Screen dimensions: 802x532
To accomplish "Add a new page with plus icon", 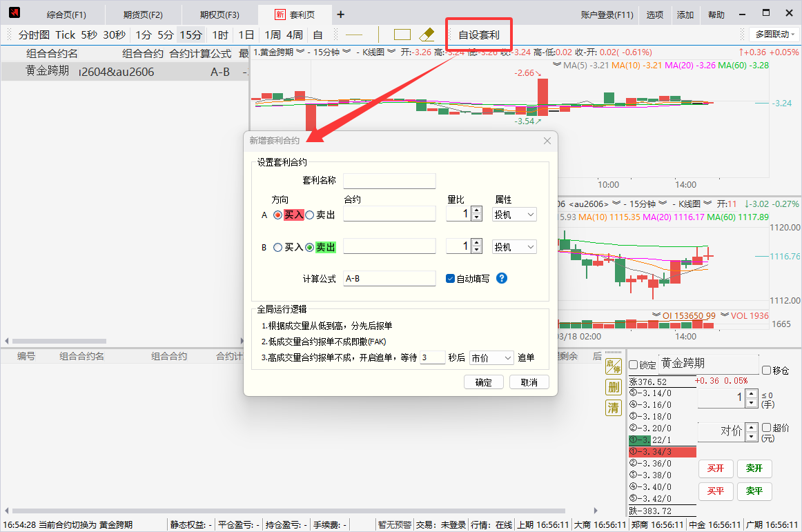I will [x=340, y=14].
